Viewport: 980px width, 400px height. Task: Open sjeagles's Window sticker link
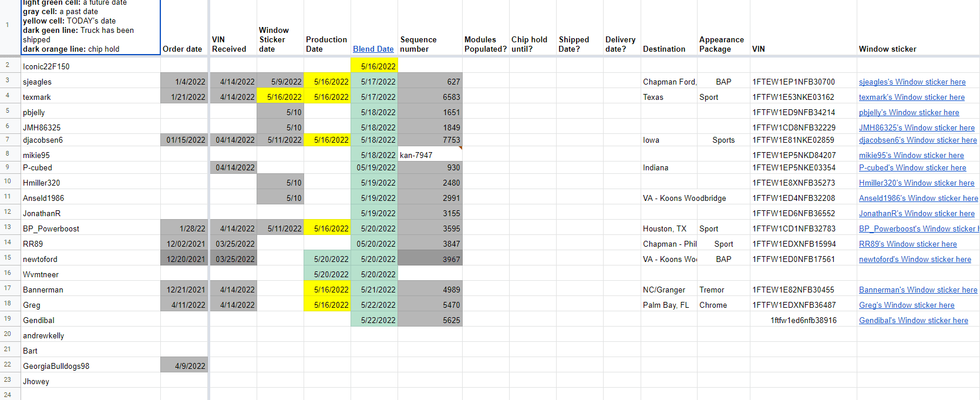[912, 82]
